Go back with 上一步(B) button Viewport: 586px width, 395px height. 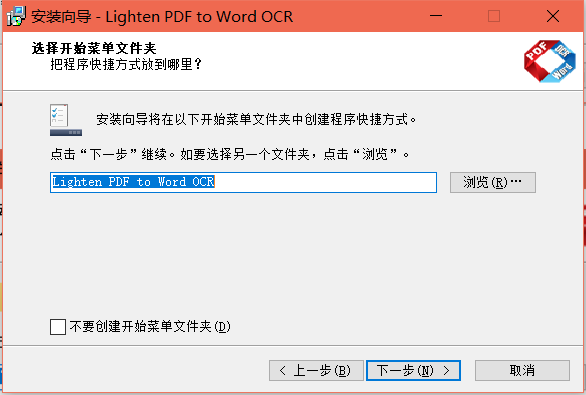pos(316,370)
